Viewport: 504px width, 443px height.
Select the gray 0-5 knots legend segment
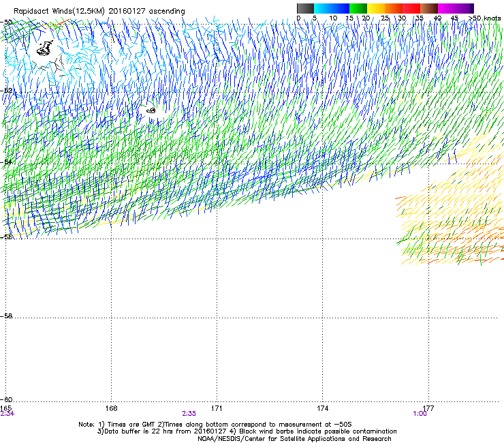click(x=305, y=8)
